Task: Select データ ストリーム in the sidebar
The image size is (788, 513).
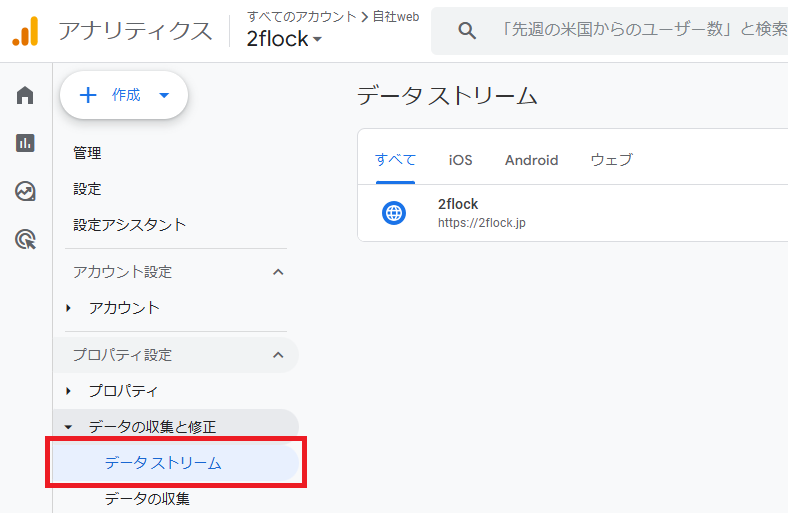Action: pos(176,463)
